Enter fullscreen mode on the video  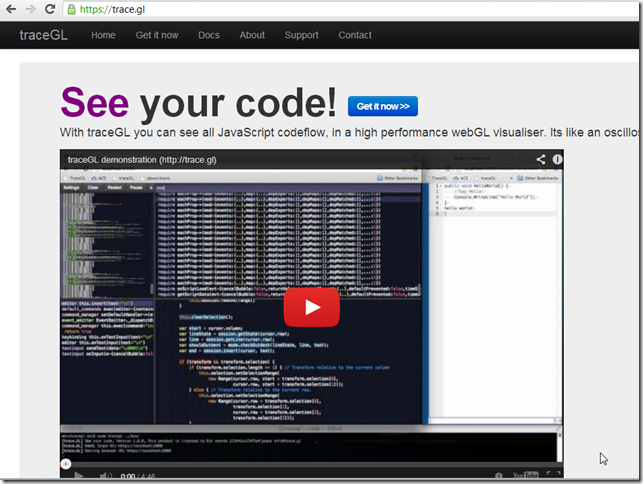pos(554,475)
